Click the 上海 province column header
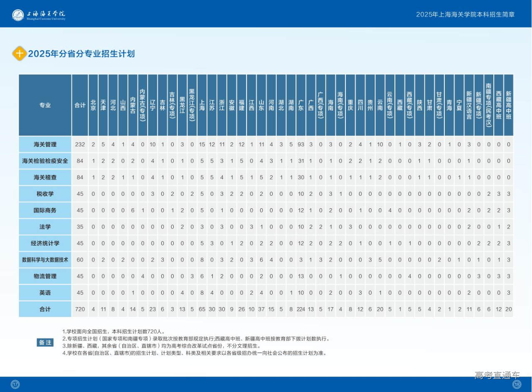This screenshot has width=532, height=392. point(202,105)
